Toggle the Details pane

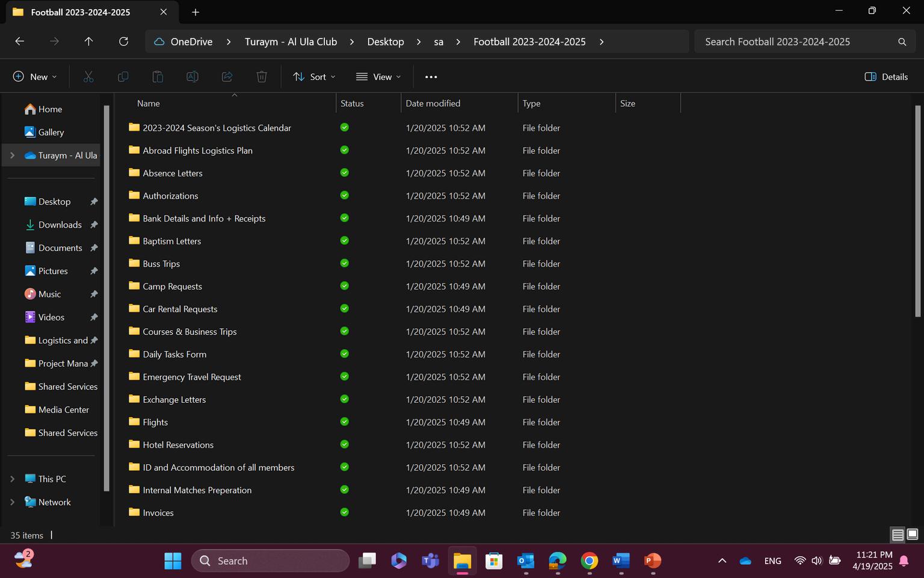pyautogui.click(x=886, y=76)
